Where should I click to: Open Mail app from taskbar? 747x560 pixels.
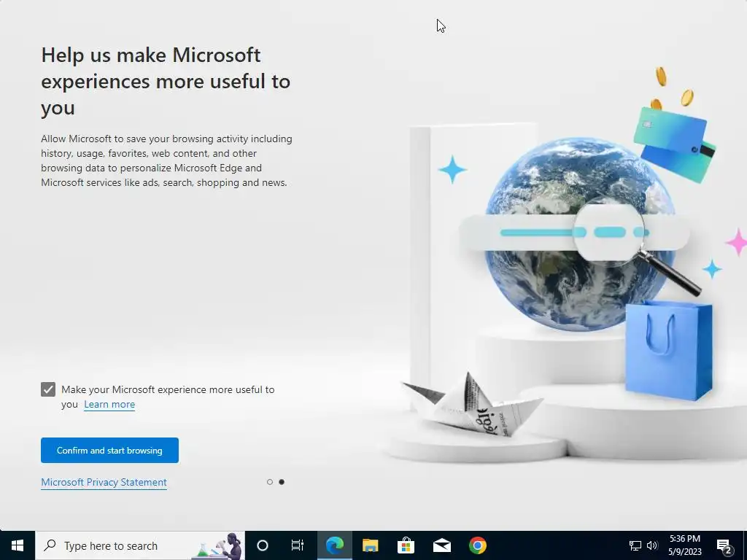(441, 545)
